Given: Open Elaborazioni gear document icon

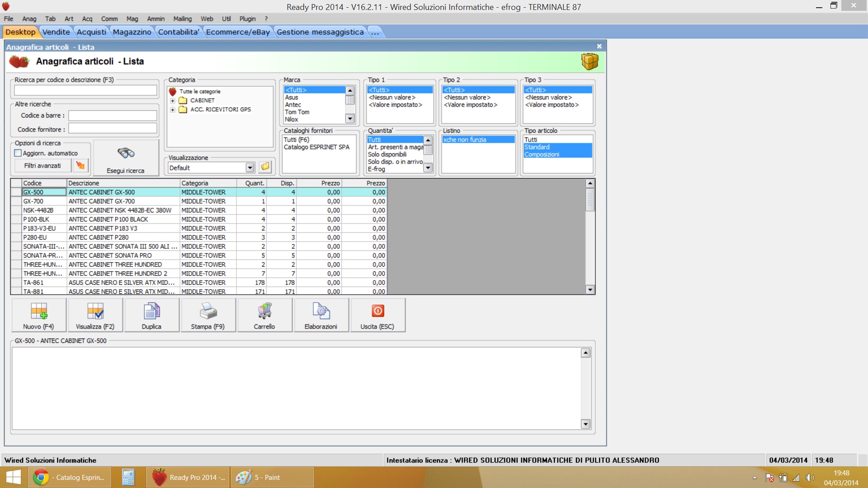Looking at the screenshot, I should 321,315.
